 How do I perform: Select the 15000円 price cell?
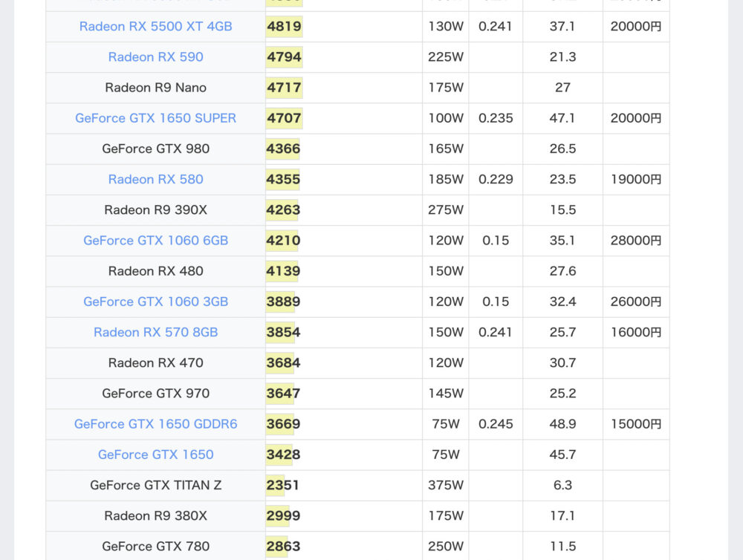636,424
